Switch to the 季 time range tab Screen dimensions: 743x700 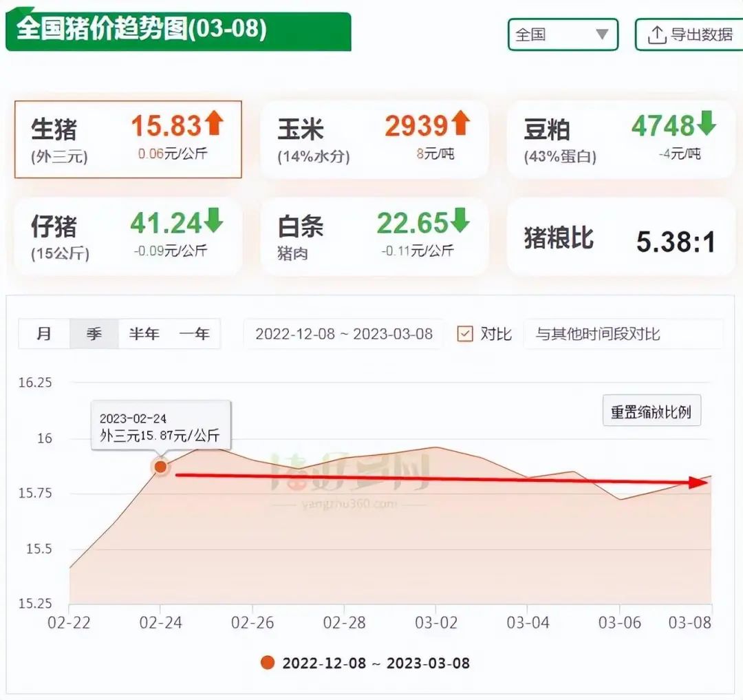tap(94, 334)
